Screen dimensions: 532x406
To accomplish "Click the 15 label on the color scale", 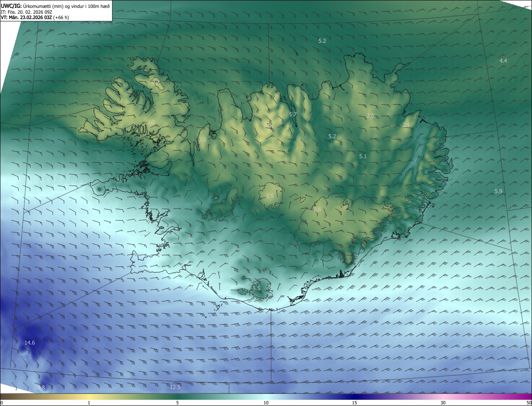I will coord(355,403).
